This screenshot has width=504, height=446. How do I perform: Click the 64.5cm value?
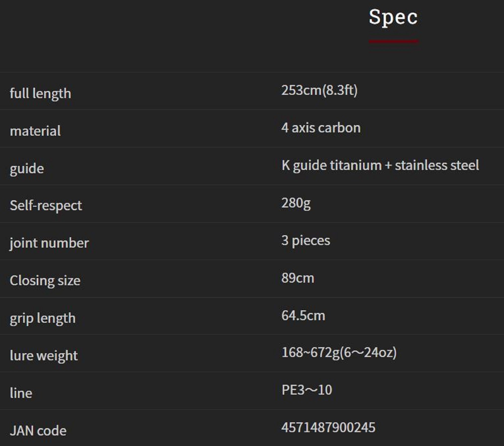pyautogui.click(x=303, y=316)
